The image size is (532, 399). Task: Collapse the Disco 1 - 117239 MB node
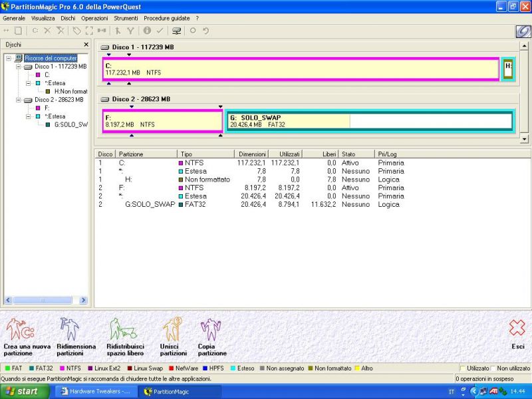19,66
